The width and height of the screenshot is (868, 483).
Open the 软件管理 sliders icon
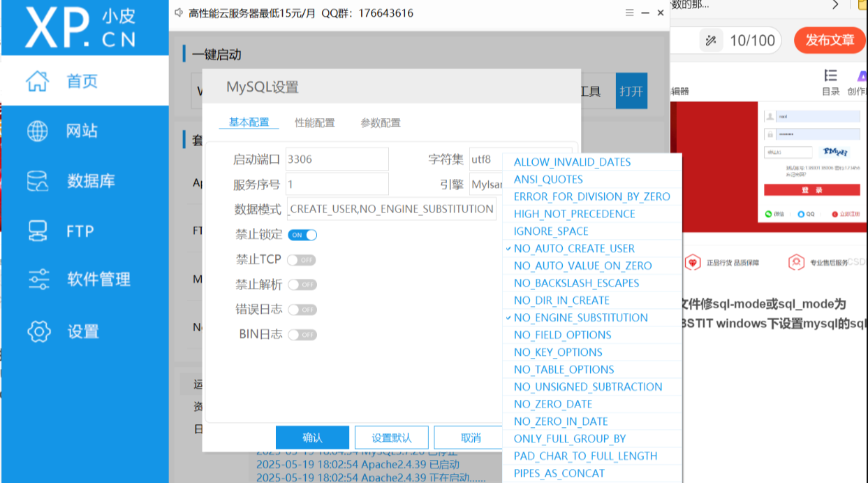[38, 280]
